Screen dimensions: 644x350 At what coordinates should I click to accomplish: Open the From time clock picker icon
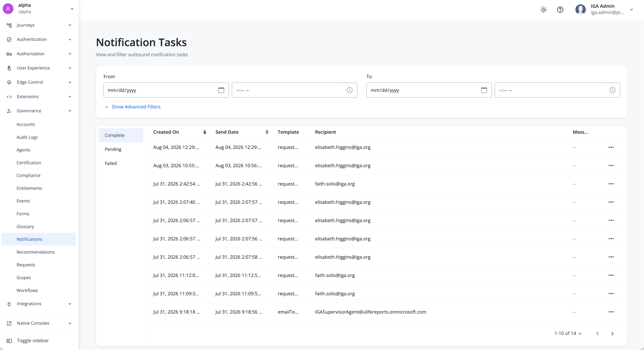tap(350, 90)
